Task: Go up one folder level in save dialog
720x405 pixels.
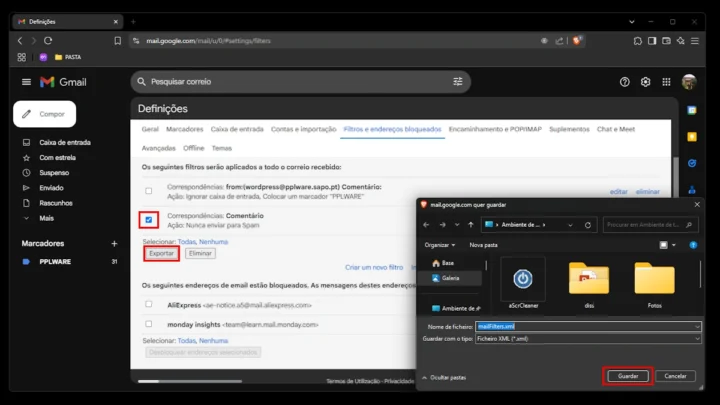Action: [x=468, y=225]
